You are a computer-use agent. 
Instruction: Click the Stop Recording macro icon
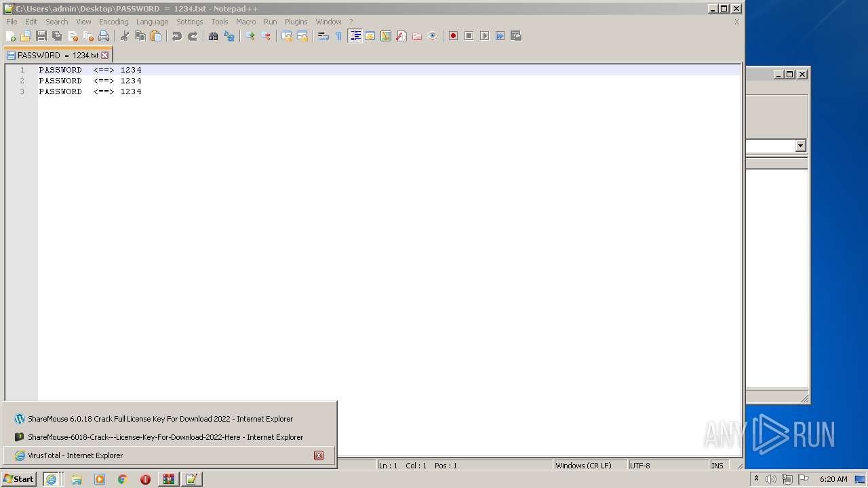(469, 36)
